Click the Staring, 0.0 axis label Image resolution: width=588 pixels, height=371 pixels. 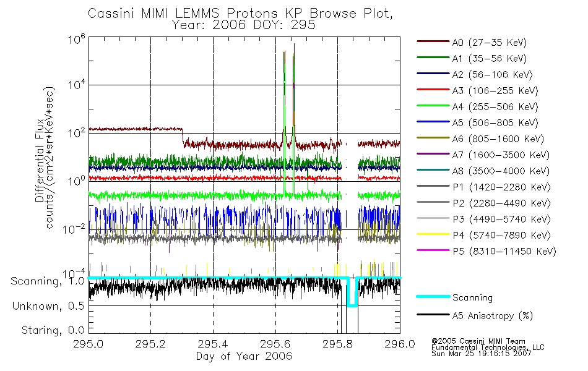[53, 330]
